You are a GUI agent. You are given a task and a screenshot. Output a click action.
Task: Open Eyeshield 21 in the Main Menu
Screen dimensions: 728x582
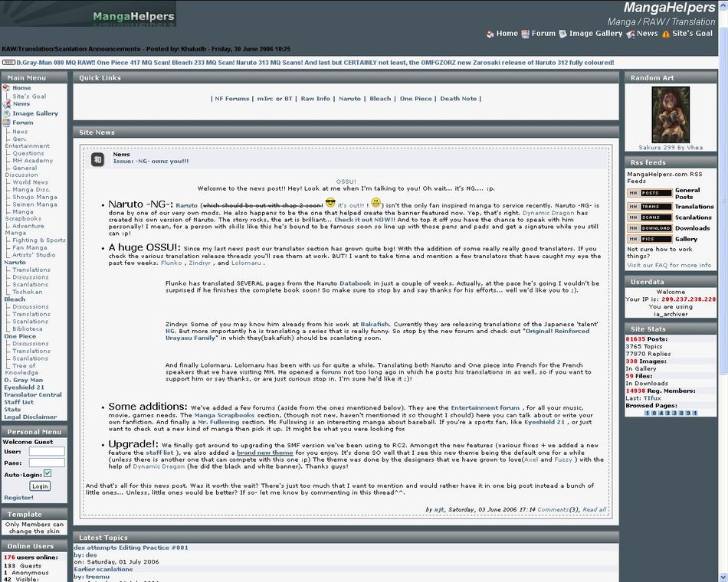coord(25,387)
